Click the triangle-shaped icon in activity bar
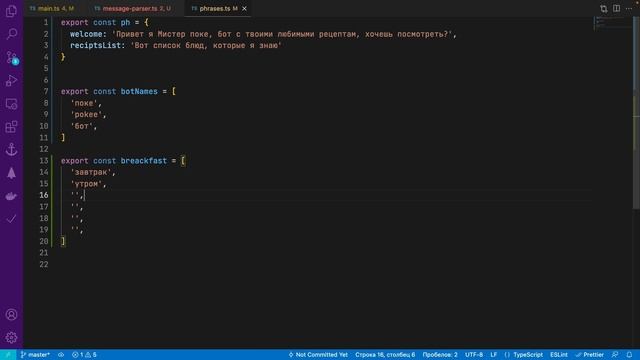The image size is (640, 360). click(x=11, y=173)
